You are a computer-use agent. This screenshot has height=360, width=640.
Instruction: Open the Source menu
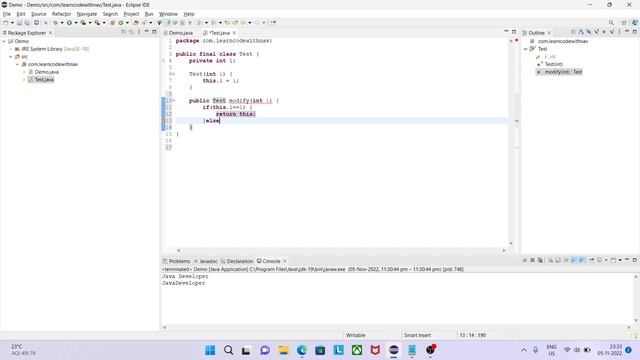coord(39,14)
